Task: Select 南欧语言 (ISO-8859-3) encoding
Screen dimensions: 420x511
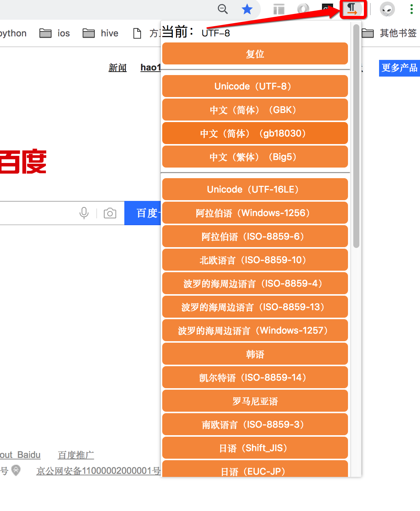Action: (255, 424)
